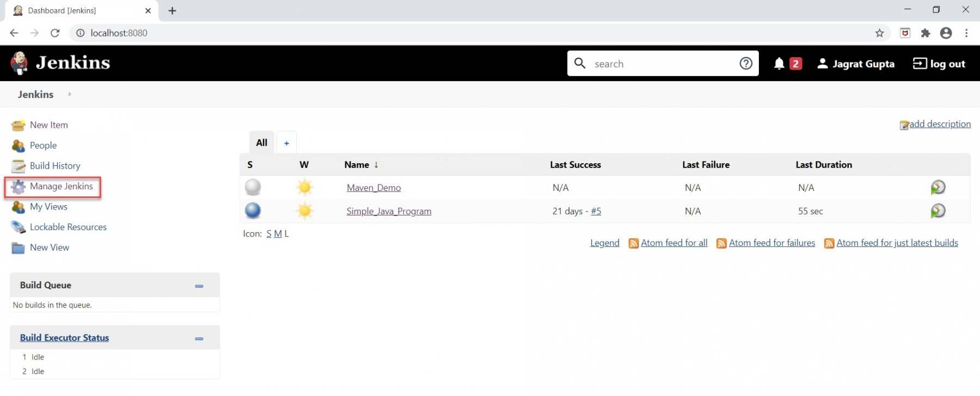Set icon size to M
Image resolution: width=980 pixels, height=396 pixels.
point(278,234)
